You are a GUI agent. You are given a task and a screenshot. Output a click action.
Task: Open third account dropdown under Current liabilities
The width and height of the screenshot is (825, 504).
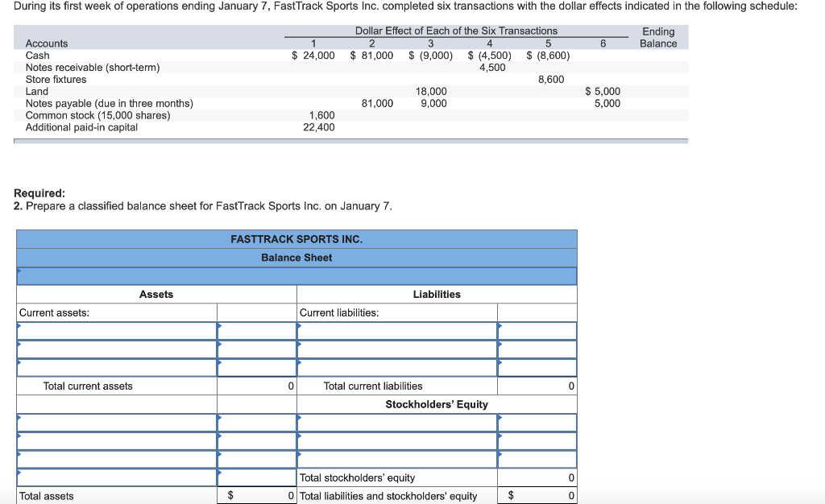pos(397,368)
